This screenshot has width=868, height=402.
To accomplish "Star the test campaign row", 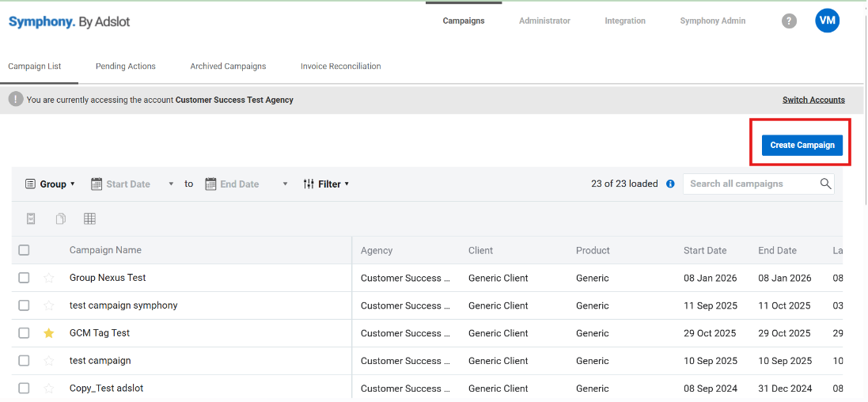I will [49, 361].
